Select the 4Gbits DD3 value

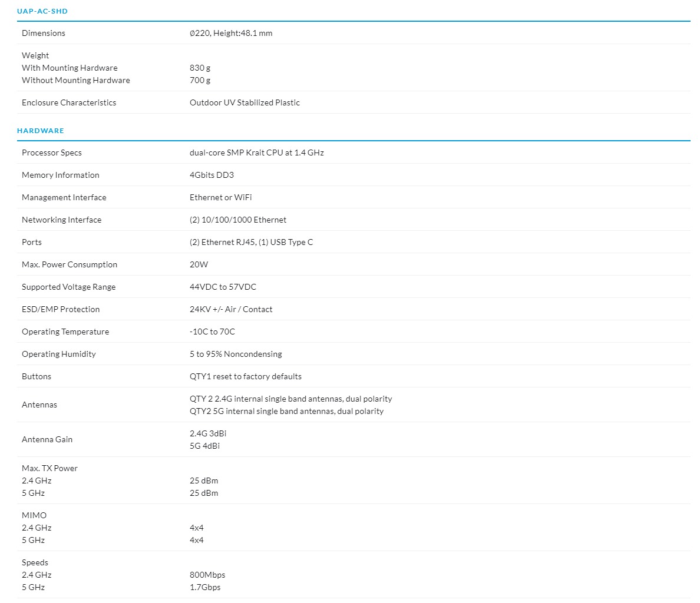click(x=212, y=175)
